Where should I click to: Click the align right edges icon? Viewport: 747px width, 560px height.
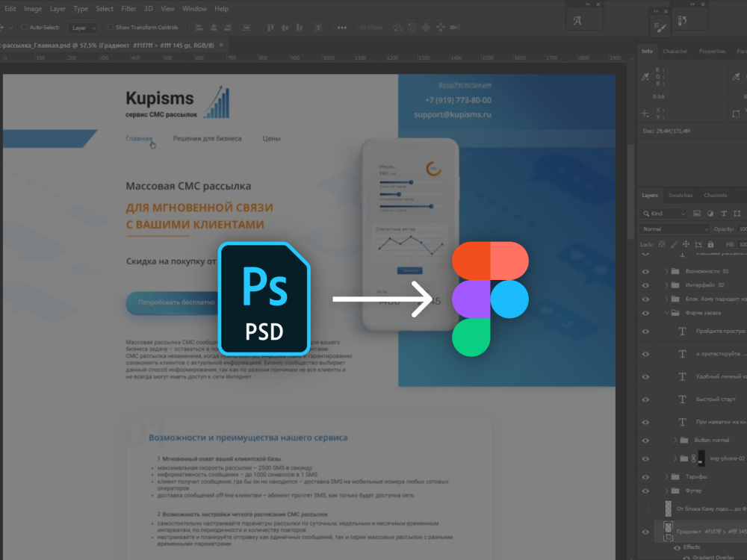(228, 28)
